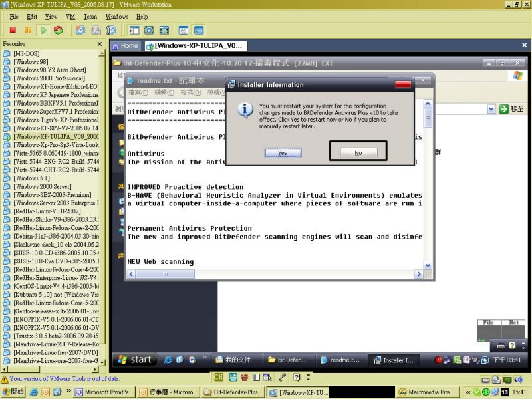This screenshot has width=532, height=399.
Task: Click the Suspend VM pause icon
Action: point(28,30)
